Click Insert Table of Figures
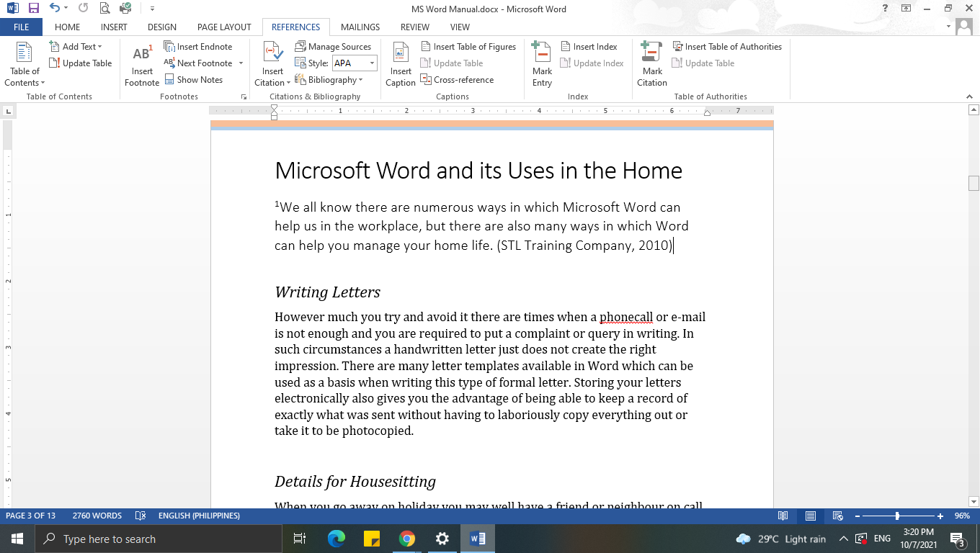The width and height of the screenshot is (980, 553). (x=468, y=46)
